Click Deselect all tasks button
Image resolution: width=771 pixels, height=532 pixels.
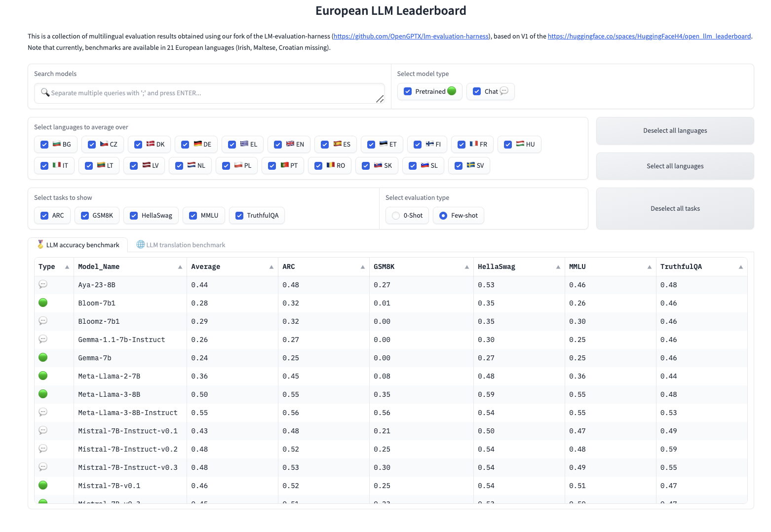[675, 209]
